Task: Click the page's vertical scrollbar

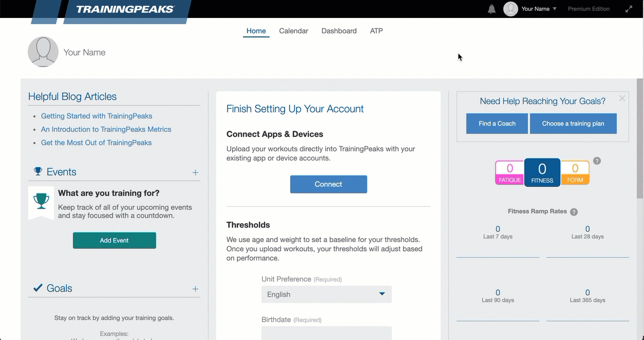Action: tap(639, 138)
